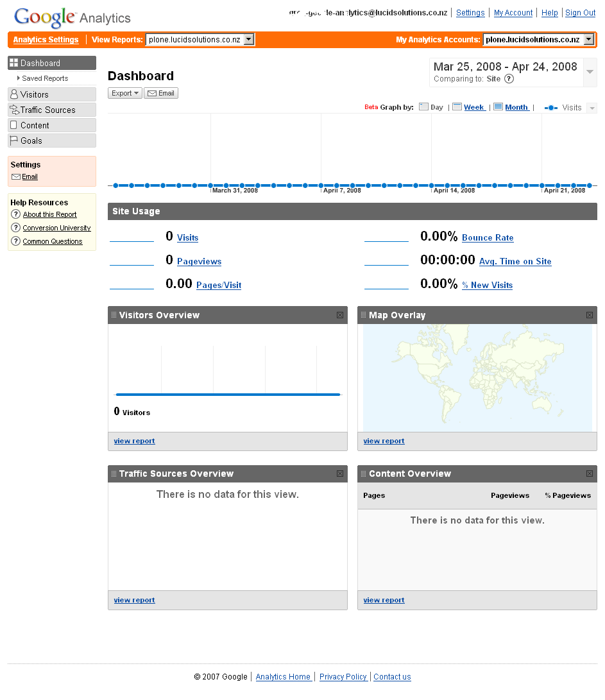
Task: View report for Content Overview
Action: 384,601
